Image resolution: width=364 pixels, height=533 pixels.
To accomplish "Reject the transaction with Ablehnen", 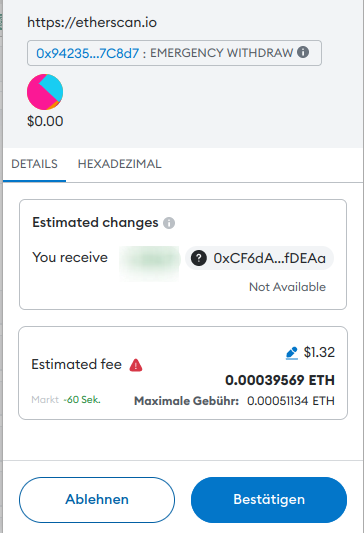I will point(97,500).
